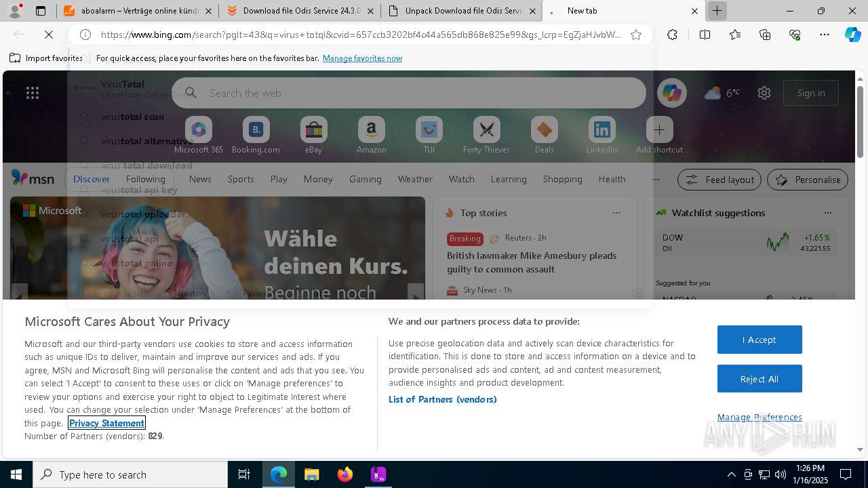Switch to the aboalarm tab
This screenshot has height=488, width=868.
click(138, 11)
